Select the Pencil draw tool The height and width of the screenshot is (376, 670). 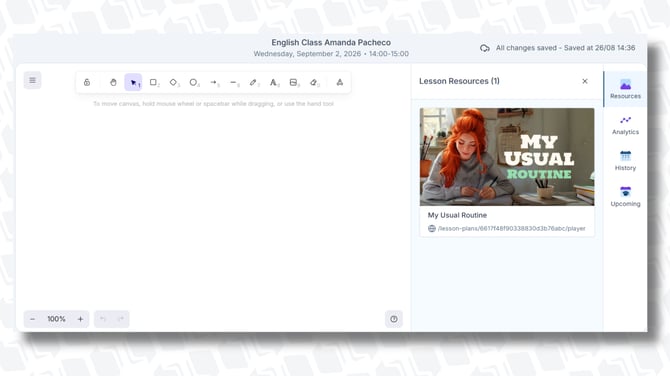254,82
